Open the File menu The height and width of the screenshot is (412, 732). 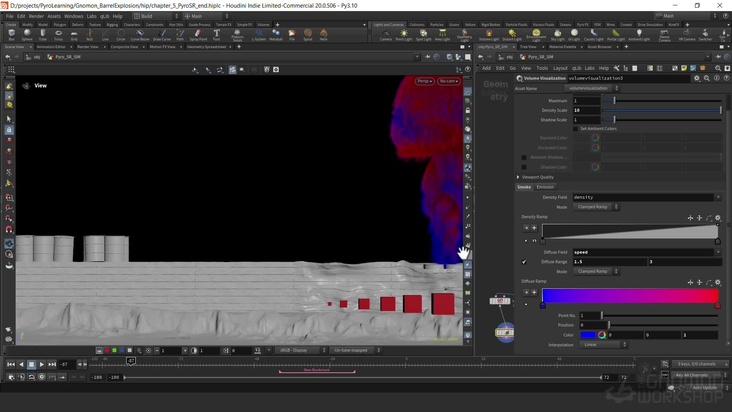point(9,16)
